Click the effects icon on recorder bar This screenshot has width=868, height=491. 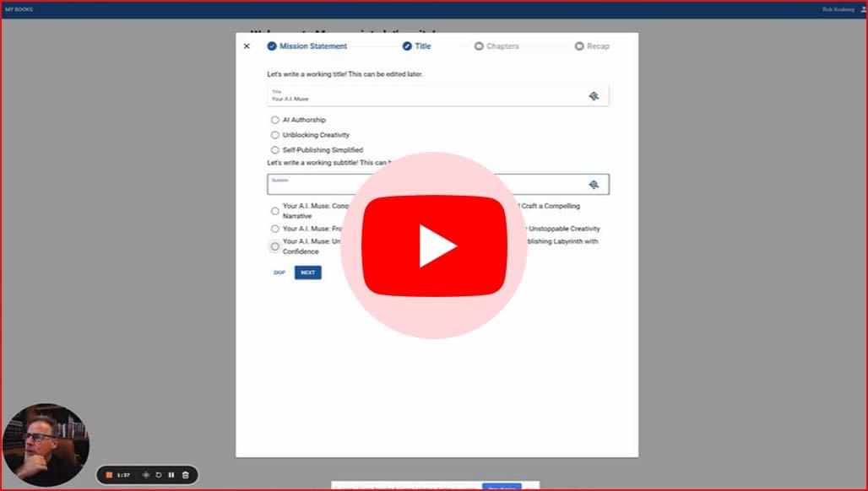point(145,475)
